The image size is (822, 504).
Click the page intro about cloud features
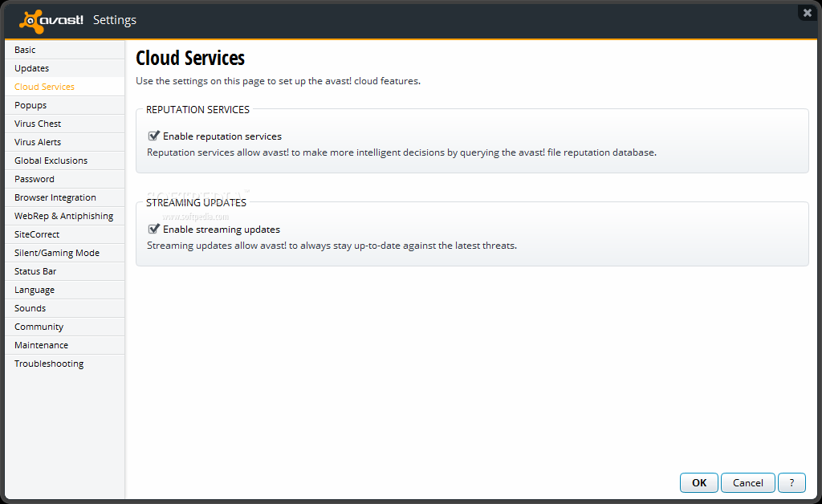[279, 81]
